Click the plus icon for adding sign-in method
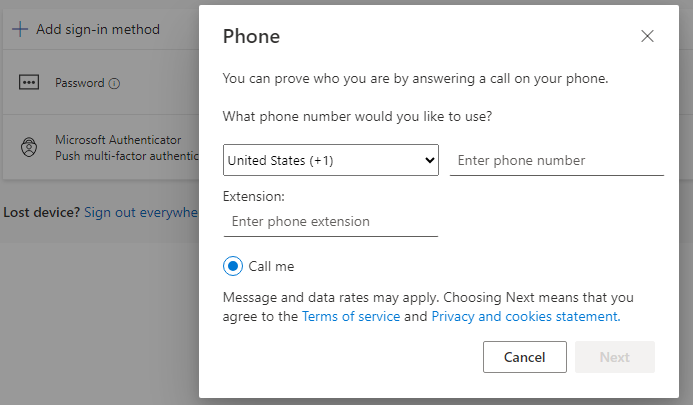Viewport: 693px width, 405px height. pyautogui.click(x=19, y=29)
